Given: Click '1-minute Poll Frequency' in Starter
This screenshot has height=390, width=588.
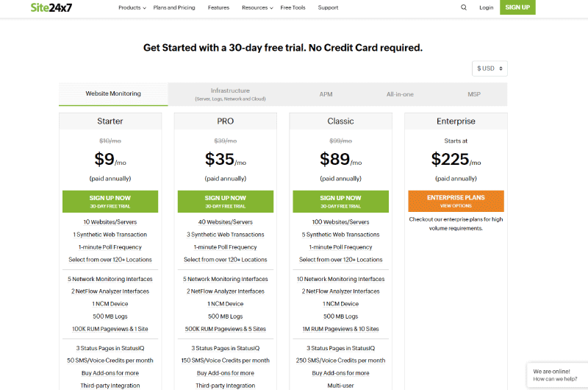Looking at the screenshot, I should point(110,247).
